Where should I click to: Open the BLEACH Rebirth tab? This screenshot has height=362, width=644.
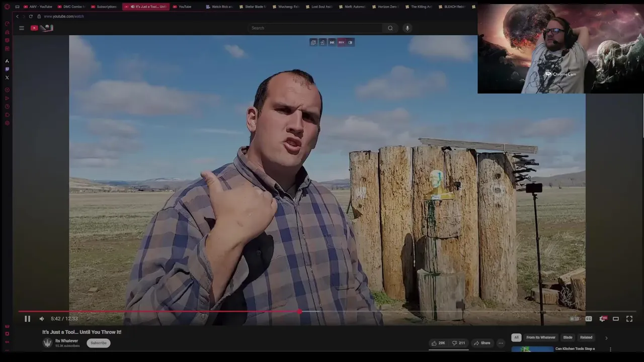point(452,7)
